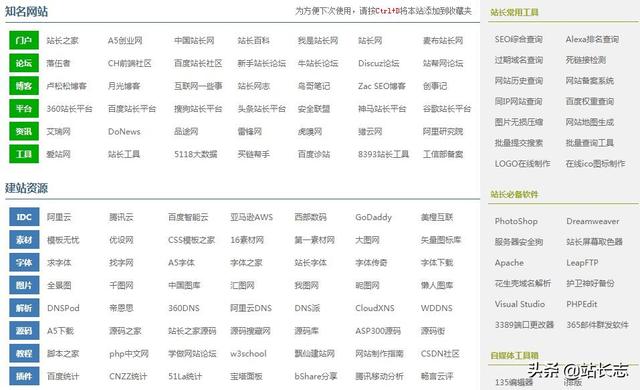Visit the ASP300源码 link
The image size is (640, 390).
click(x=378, y=331)
